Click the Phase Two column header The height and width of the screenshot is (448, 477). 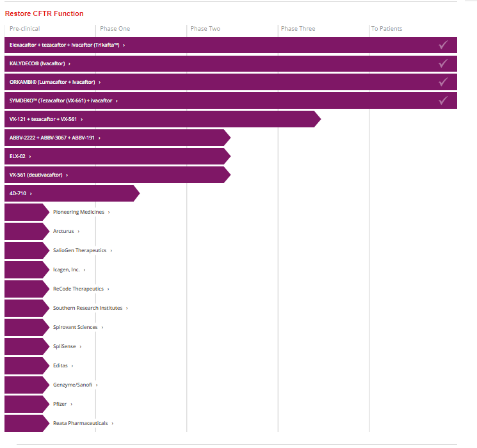pyautogui.click(x=206, y=29)
